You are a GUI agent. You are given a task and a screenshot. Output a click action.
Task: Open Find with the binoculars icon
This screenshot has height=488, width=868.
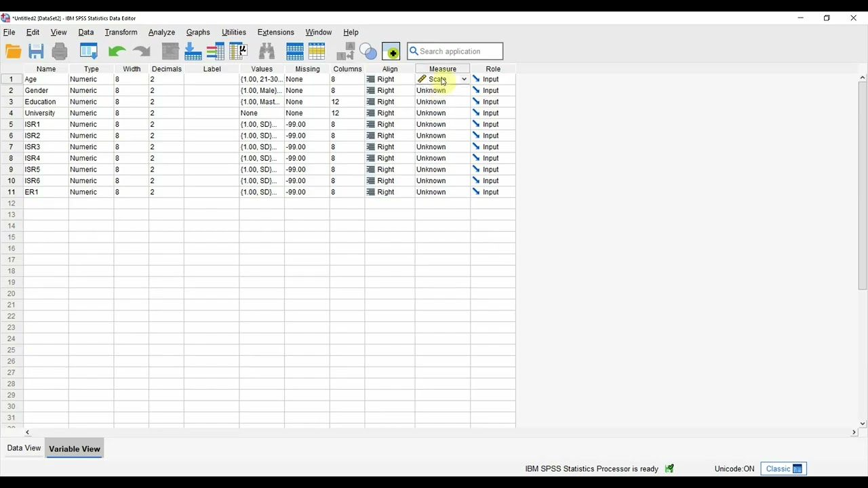point(267,52)
